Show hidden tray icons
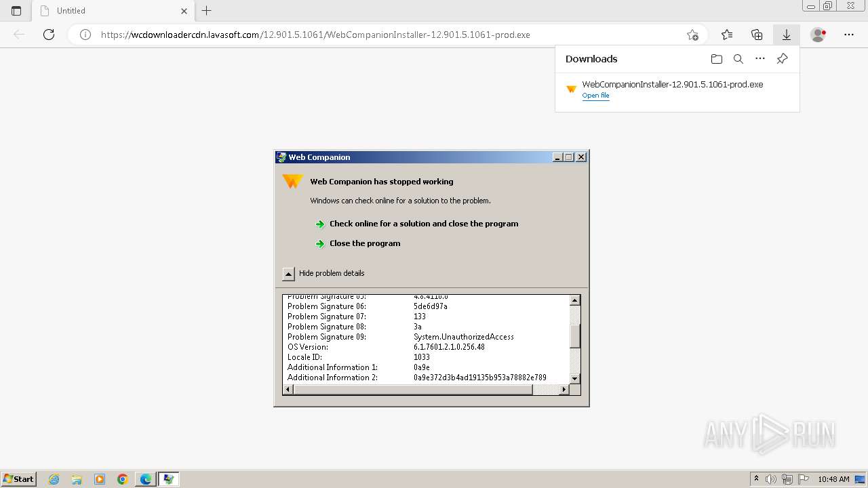Screen dimensions: 868x488 click(x=757, y=479)
